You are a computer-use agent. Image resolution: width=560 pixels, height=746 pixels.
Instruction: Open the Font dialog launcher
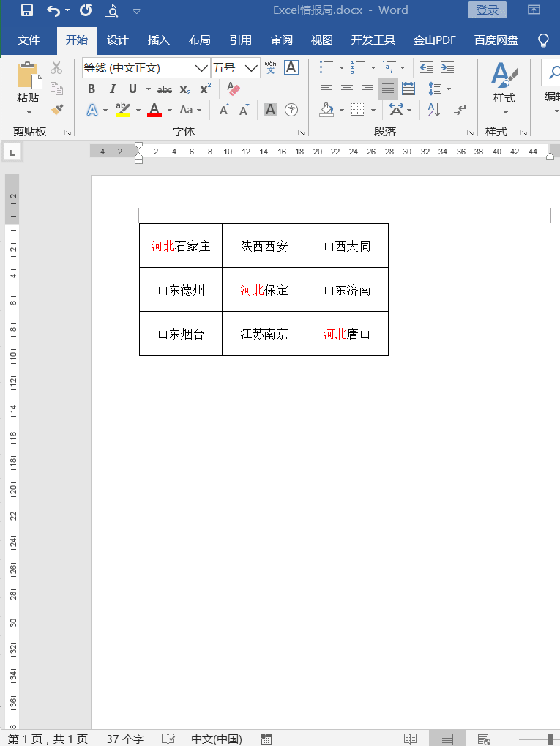click(301, 133)
